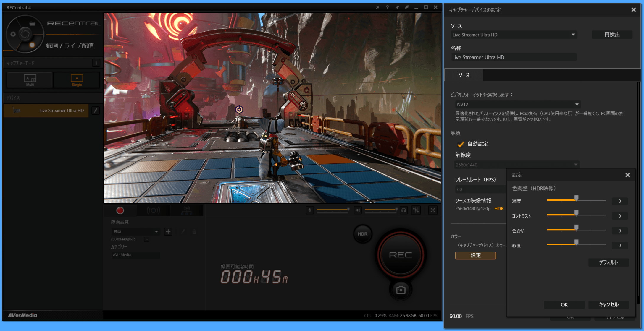Switch to the live streaming mode tab
Screen dimensions: 644x331
coord(153,210)
